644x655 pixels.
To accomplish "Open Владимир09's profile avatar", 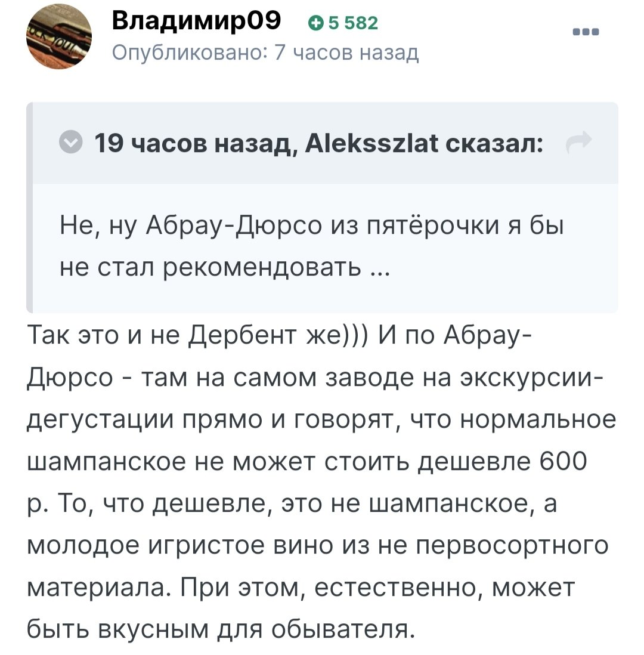I will click(59, 36).
